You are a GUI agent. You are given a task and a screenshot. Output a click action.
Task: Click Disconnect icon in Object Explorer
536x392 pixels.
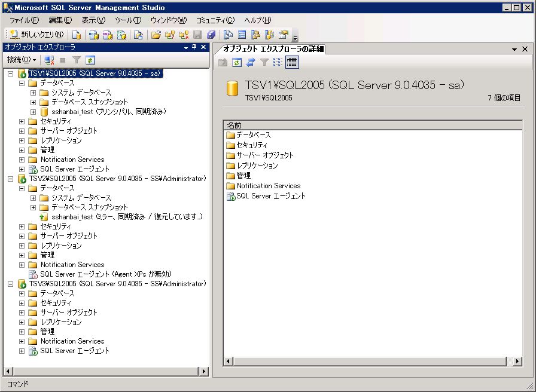(49, 60)
